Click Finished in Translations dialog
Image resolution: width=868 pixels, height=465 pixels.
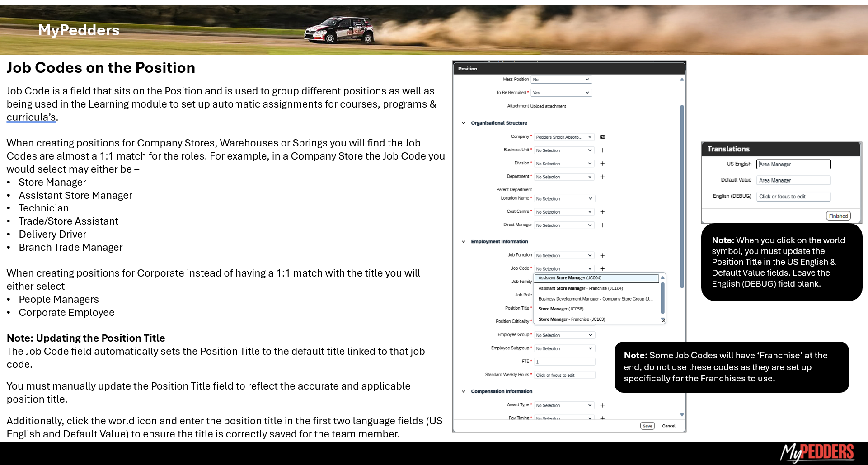(838, 216)
